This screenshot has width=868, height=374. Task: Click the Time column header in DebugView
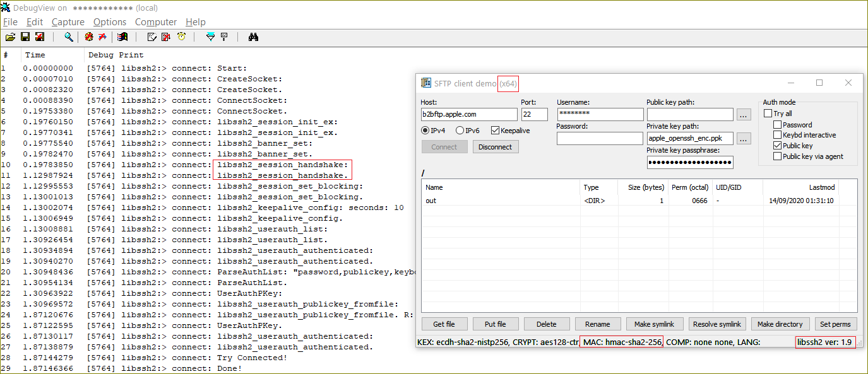(52, 55)
